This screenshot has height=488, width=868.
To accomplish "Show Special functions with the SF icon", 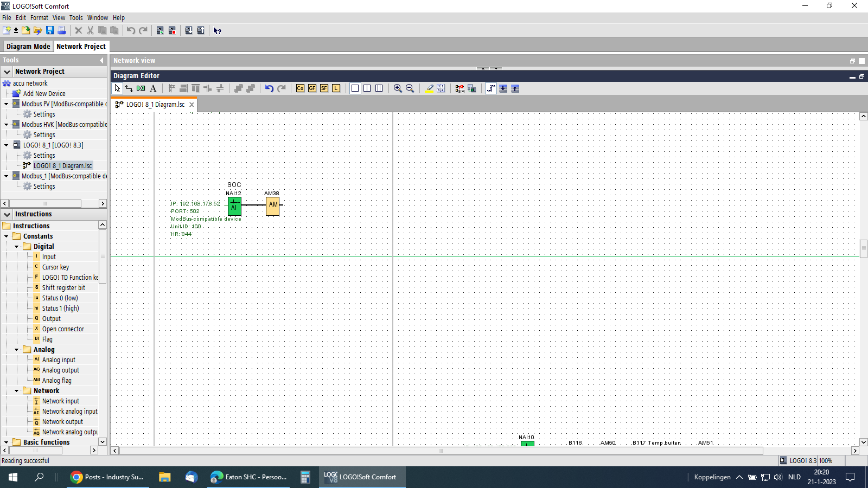I will pyautogui.click(x=324, y=88).
